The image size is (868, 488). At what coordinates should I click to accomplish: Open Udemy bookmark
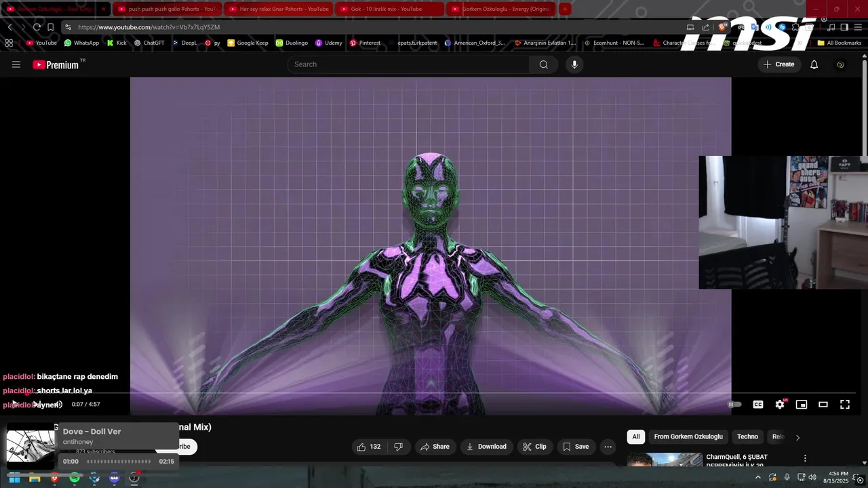click(x=329, y=43)
